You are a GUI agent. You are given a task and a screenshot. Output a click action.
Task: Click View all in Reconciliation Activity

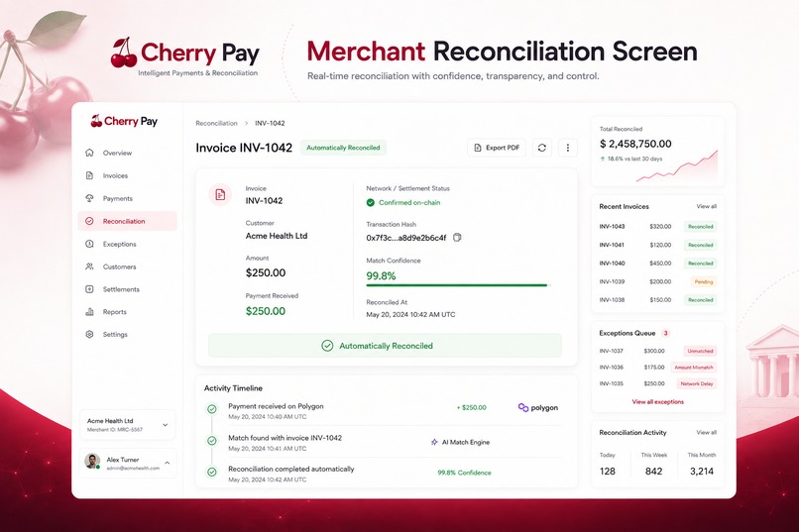tap(706, 432)
